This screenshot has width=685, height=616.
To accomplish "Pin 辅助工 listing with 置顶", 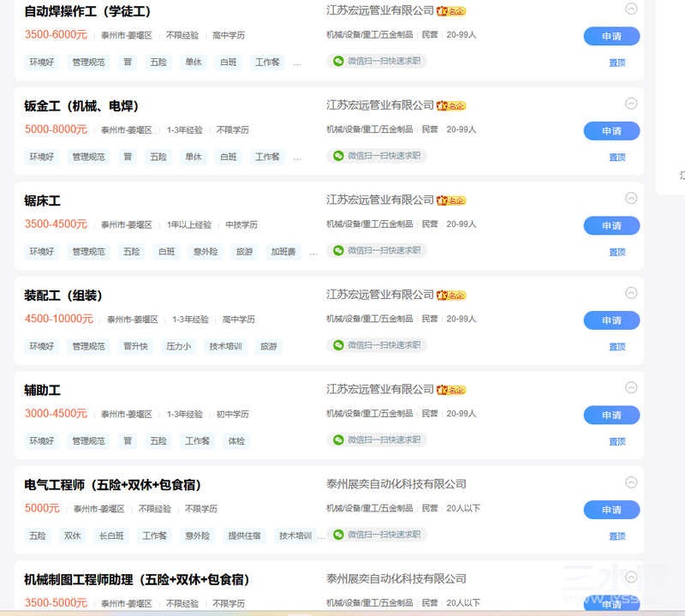I will [x=617, y=441].
